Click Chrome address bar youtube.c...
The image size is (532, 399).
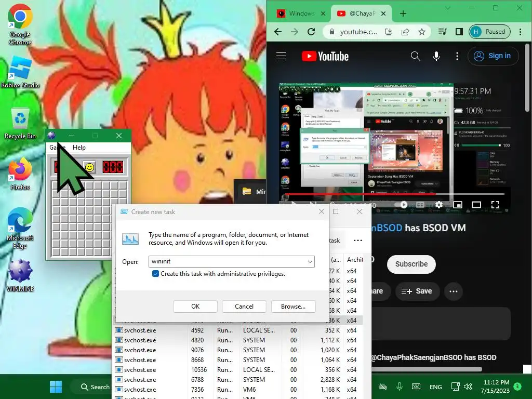pyautogui.click(x=358, y=32)
